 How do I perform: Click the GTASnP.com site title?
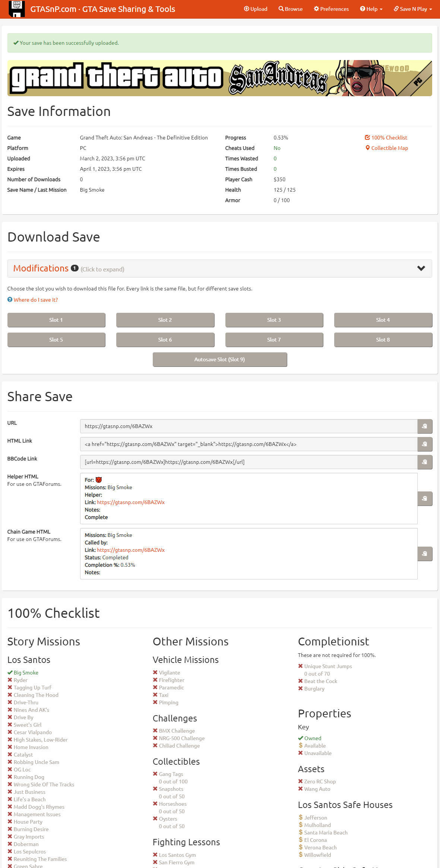click(x=102, y=9)
